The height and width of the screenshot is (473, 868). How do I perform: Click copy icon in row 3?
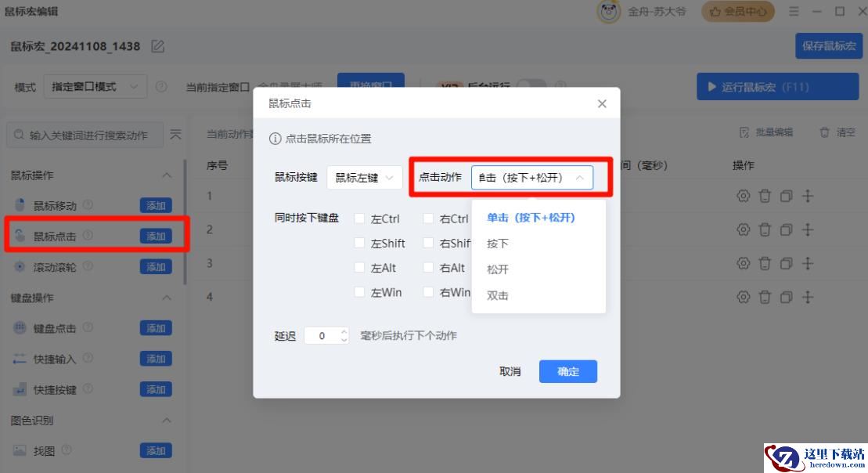pos(786,263)
